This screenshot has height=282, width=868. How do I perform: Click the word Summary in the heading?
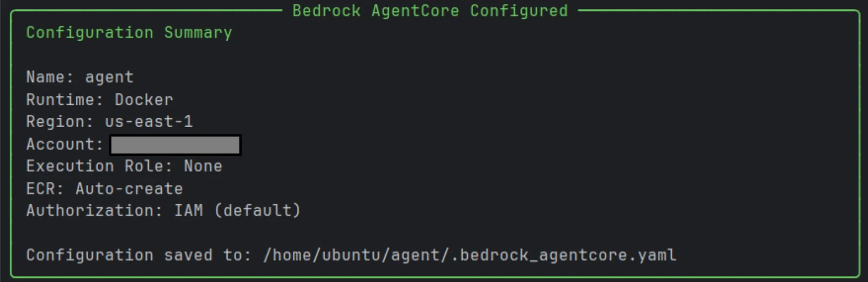click(x=198, y=33)
